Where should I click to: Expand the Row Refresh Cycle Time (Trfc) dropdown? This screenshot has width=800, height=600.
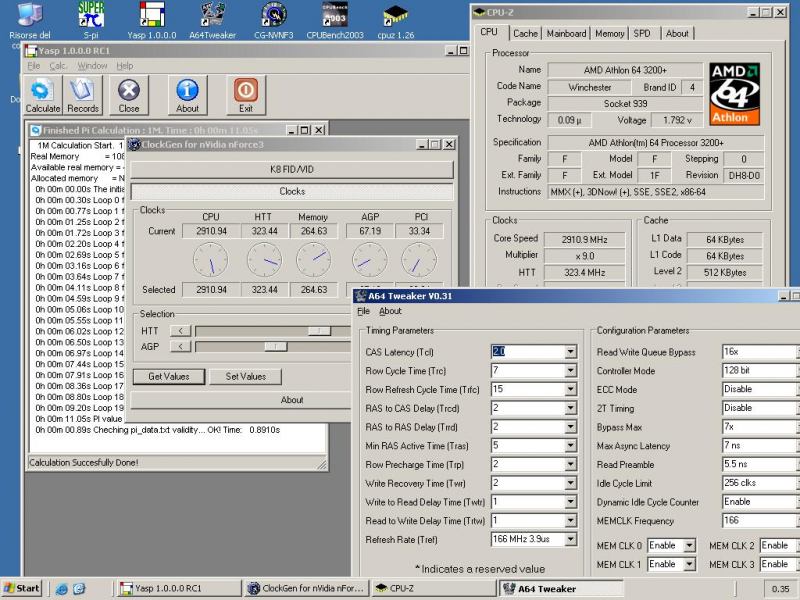[x=571, y=389]
